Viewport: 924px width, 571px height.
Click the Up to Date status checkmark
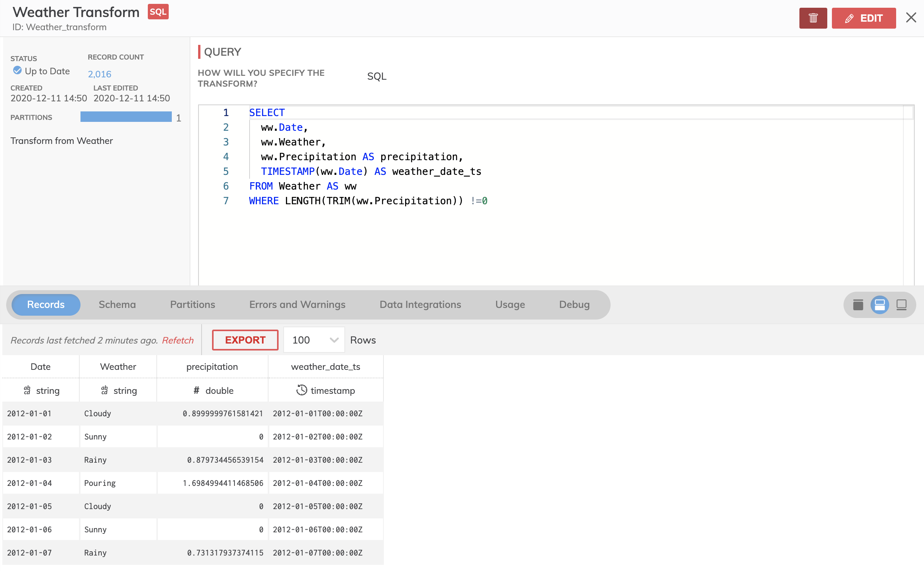point(17,70)
